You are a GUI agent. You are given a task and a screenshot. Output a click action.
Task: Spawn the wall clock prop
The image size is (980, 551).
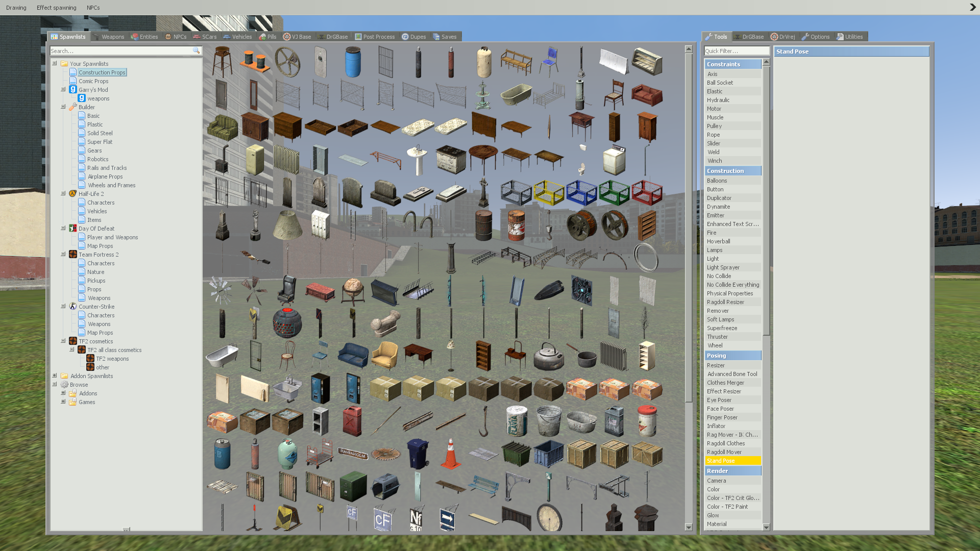coord(549,517)
